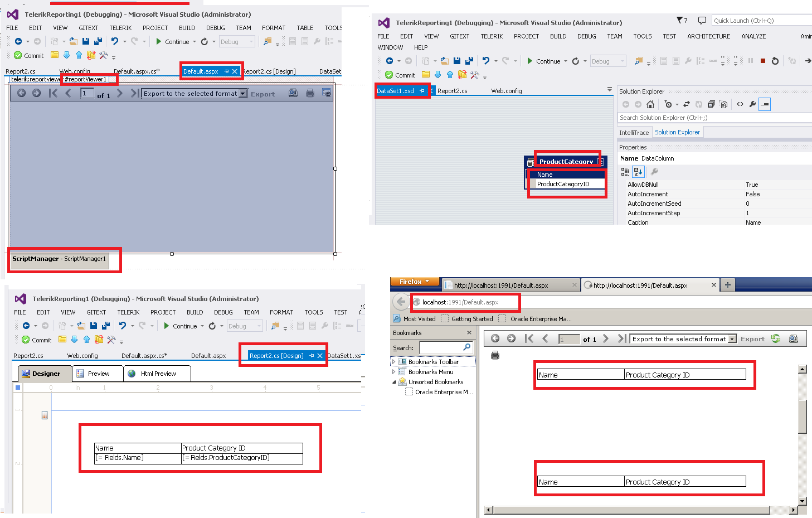Open the Getting Started bookmark
812x518 pixels.
[x=467, y=319]
